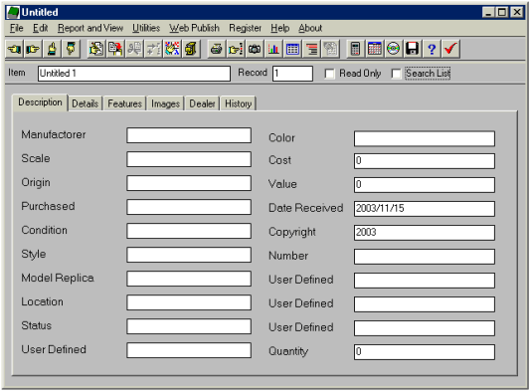The image size is (532, 392).
Task: Click the up-pointing hand first record icon
Action: [53, 49]
